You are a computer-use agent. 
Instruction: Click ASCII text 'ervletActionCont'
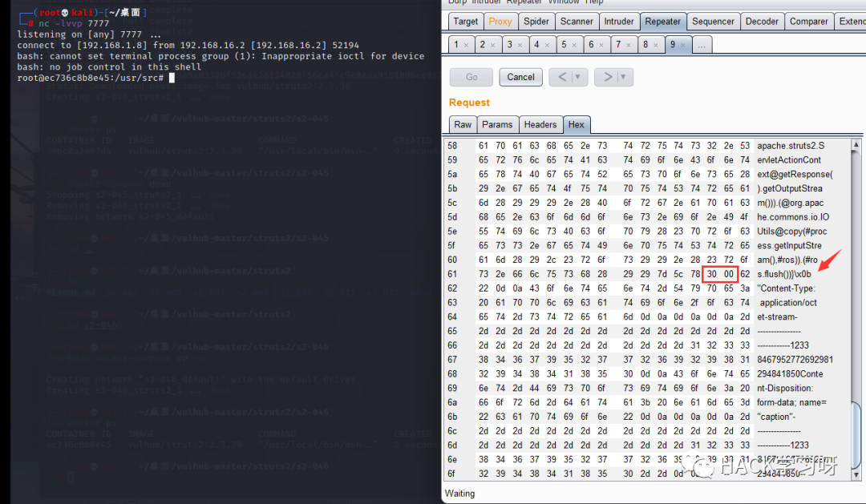pyautogui.click(x=789, y=160)
